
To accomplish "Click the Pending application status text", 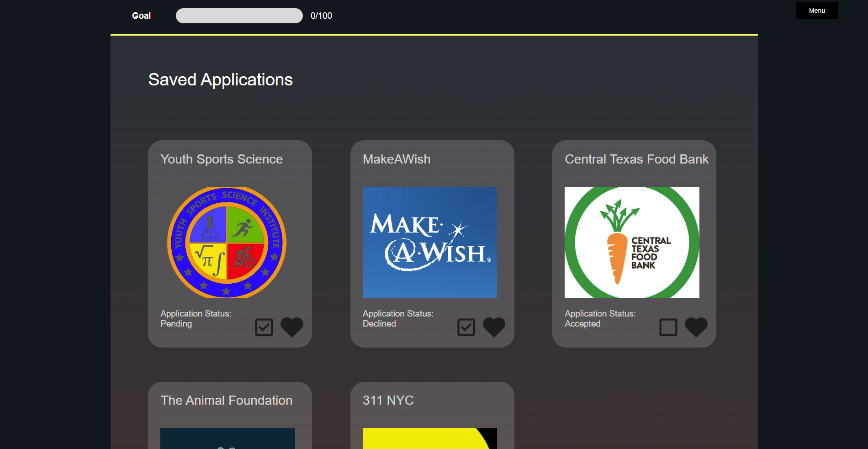I will point(176,323).
